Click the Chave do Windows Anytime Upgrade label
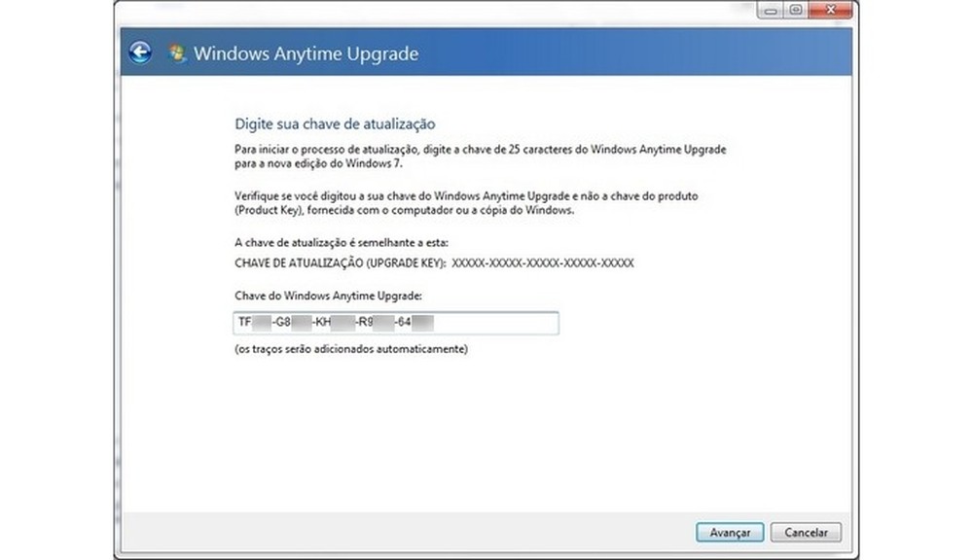Viewport: 973px width, 560px height. (x=331, y=297)
